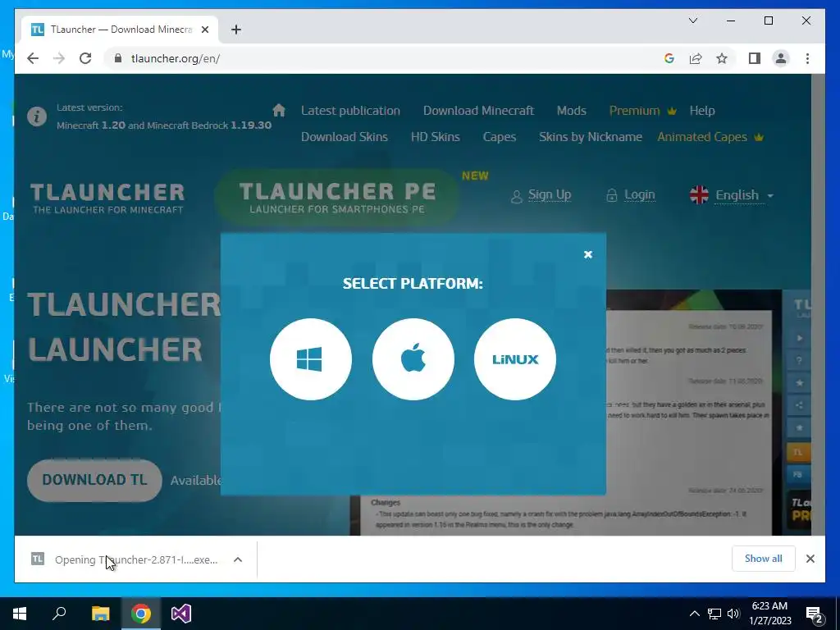Open the notification center icon

click(x=815, y=614)
